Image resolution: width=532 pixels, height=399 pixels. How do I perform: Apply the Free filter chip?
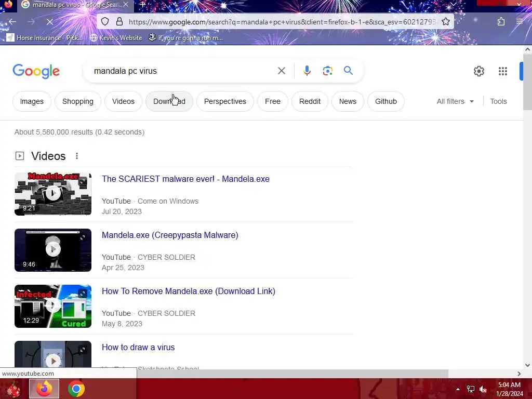(273, 101)
